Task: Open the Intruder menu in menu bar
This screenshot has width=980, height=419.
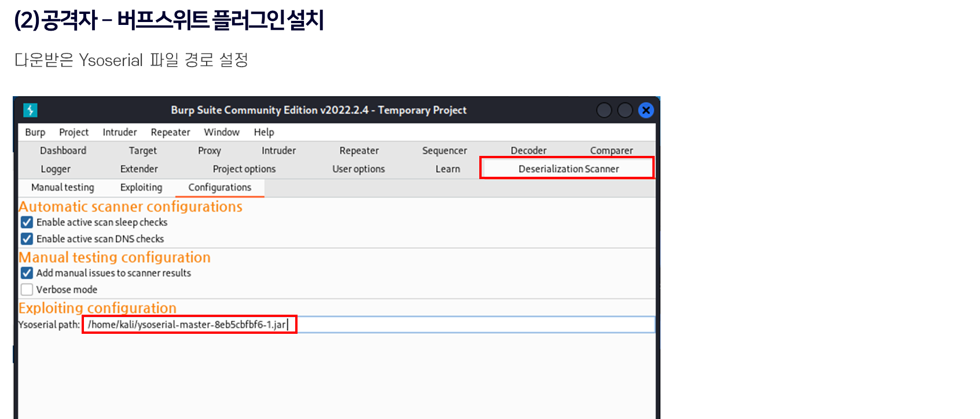Action: tap(120, 132)
